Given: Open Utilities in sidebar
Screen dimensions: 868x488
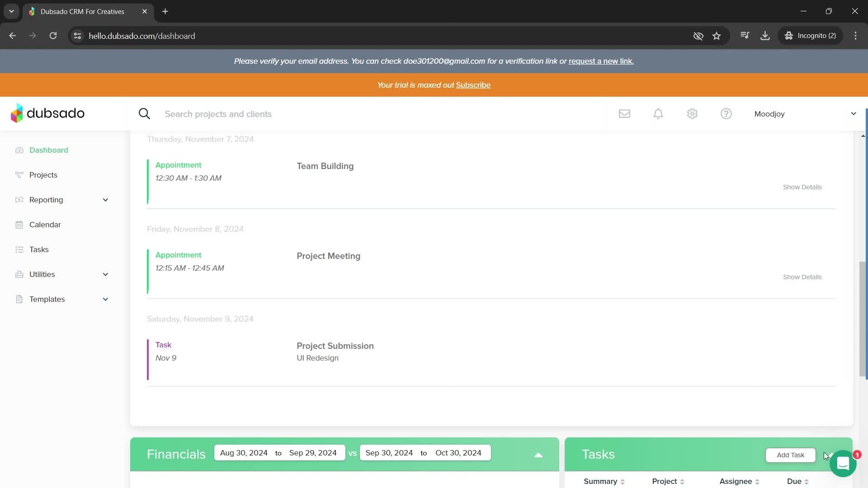Looking at the screenshot, I should pos(42,274).
